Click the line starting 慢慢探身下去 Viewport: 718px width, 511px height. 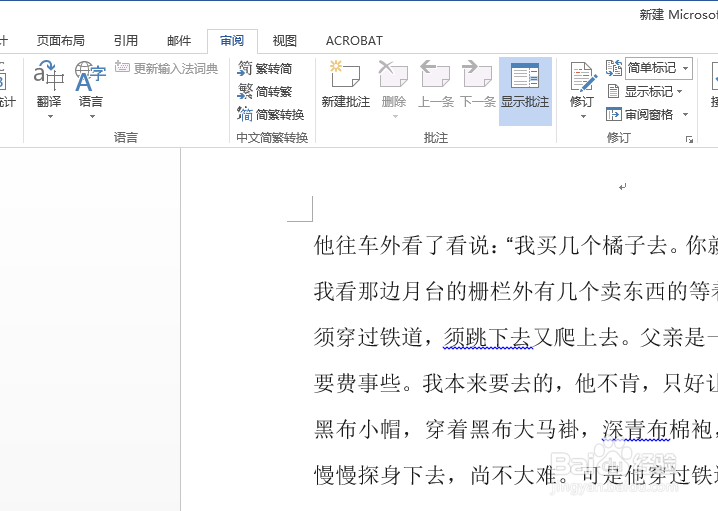(x=516, y=475)
